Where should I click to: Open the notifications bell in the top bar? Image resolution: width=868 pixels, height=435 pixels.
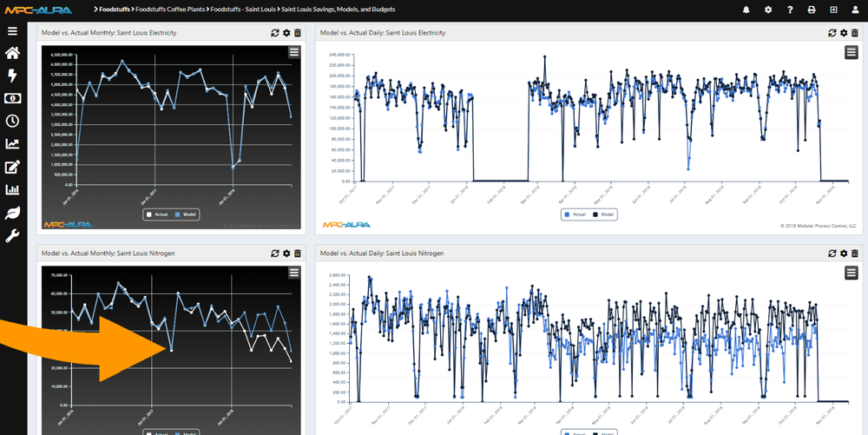click(746, 10)
